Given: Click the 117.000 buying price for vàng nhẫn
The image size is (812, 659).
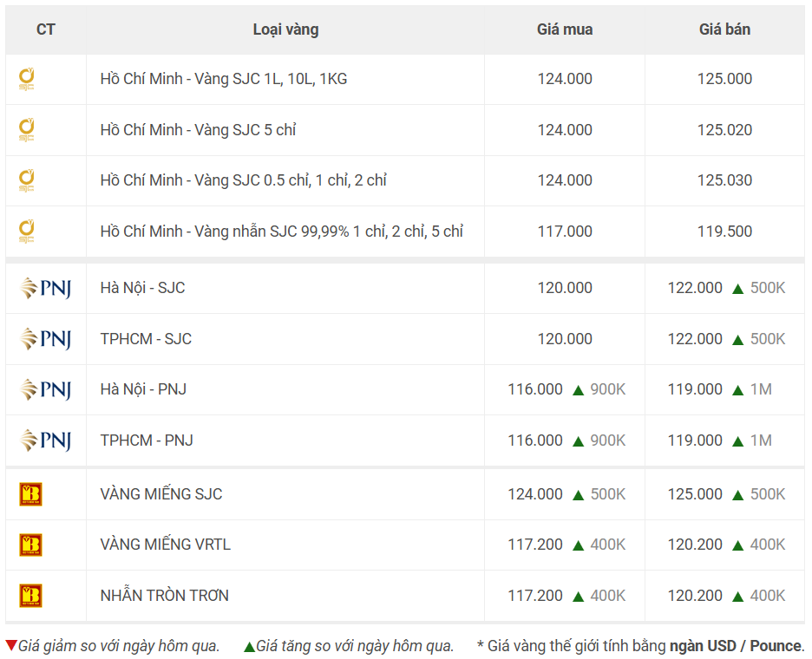Looking at the screenshot, I should tap(565, 232).
